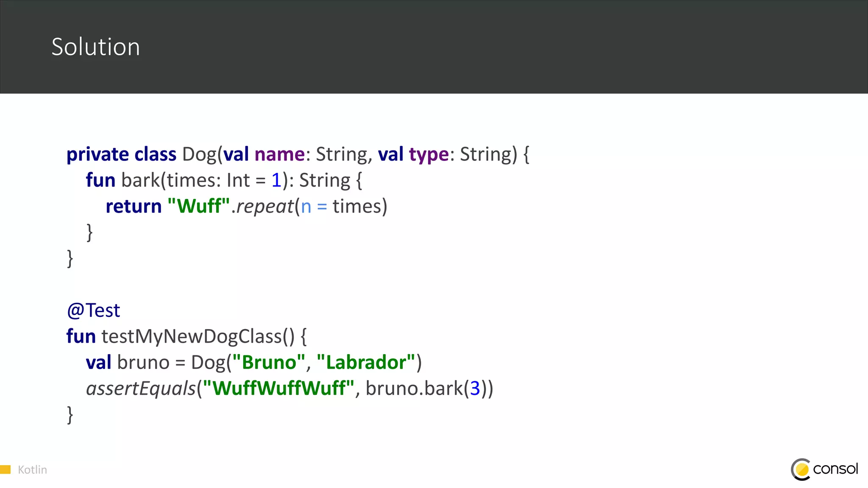Click the consol logo icon
The image size is (868, 488).
[801, 469]
